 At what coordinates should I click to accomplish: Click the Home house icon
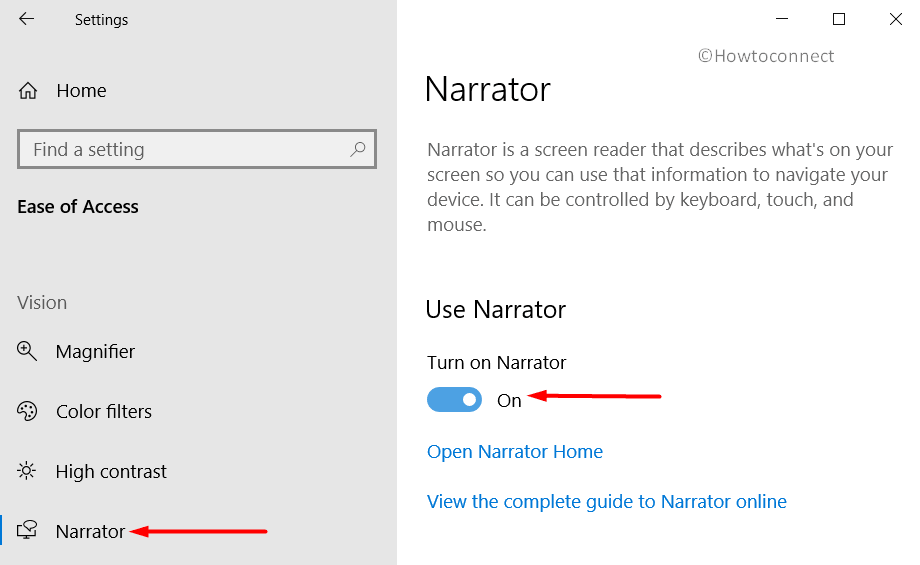pyautogui.click(x=28, y=91)
